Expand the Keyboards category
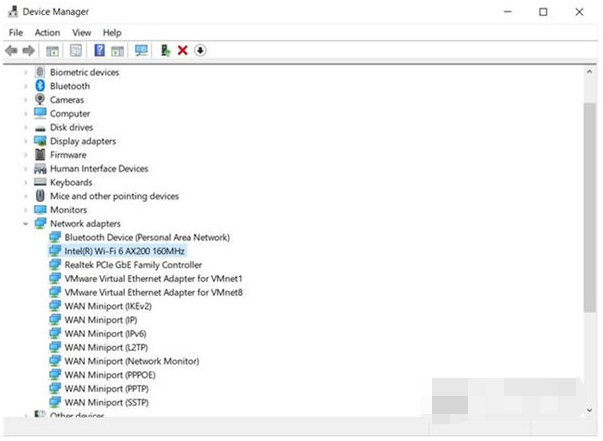 click(x=26, y=183)
